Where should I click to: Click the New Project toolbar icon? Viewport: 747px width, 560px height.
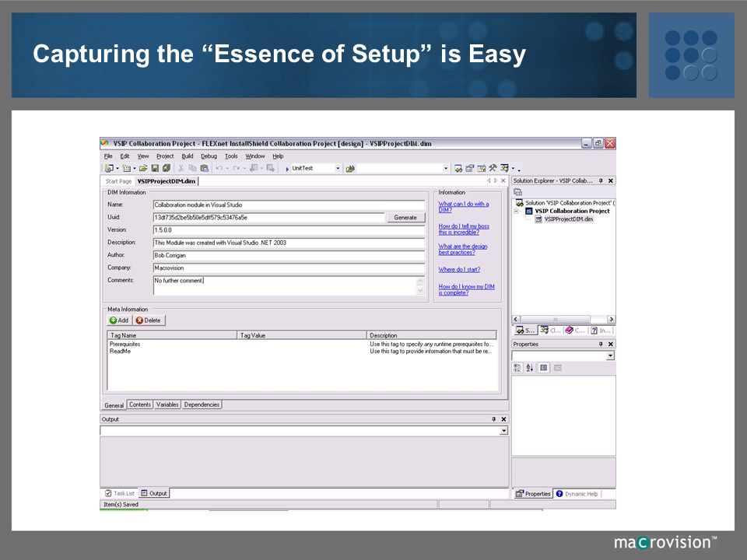click(109, 168)
